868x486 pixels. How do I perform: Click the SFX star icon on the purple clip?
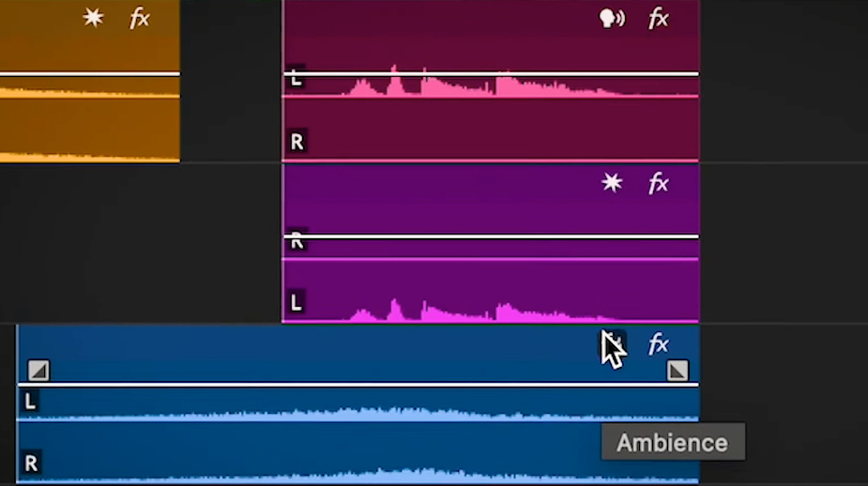(x=612, y=183)
